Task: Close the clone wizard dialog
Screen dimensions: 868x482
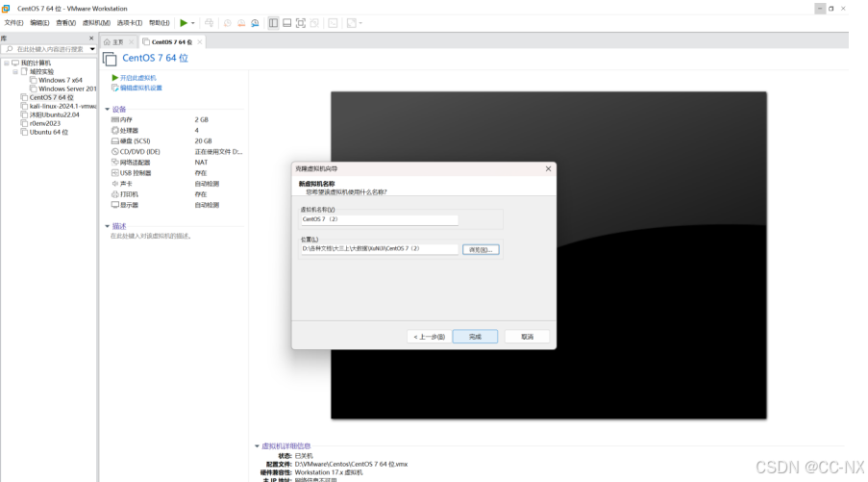Action: [x=548, y=169]
